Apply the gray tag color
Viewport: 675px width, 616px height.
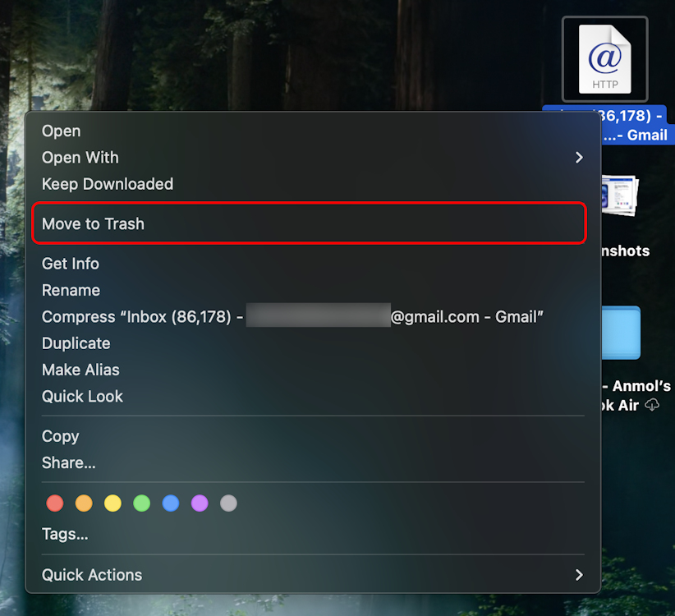pos(228,503)
